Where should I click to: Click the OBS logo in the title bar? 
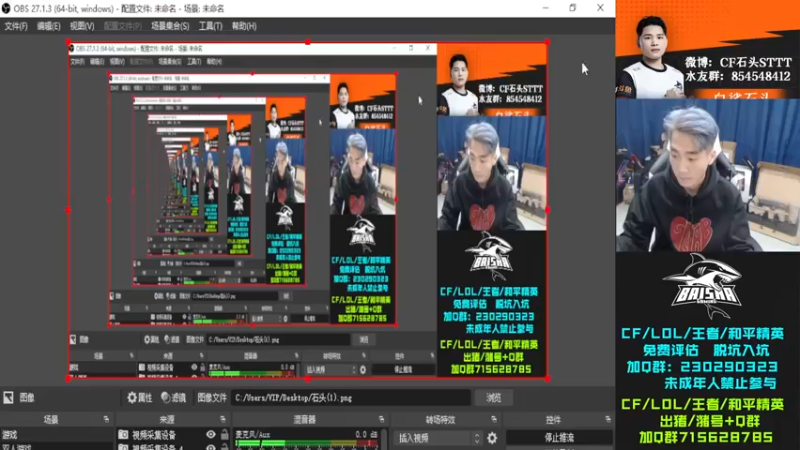click(6, 8)
